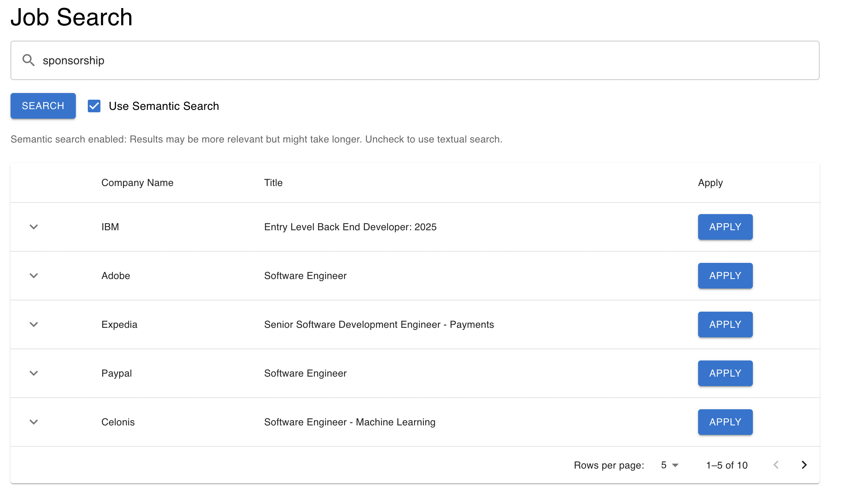Viewport: 854px width, 504px height.
Task: Click the magnifying glass search icon
Action: click(x=28, y=60)
